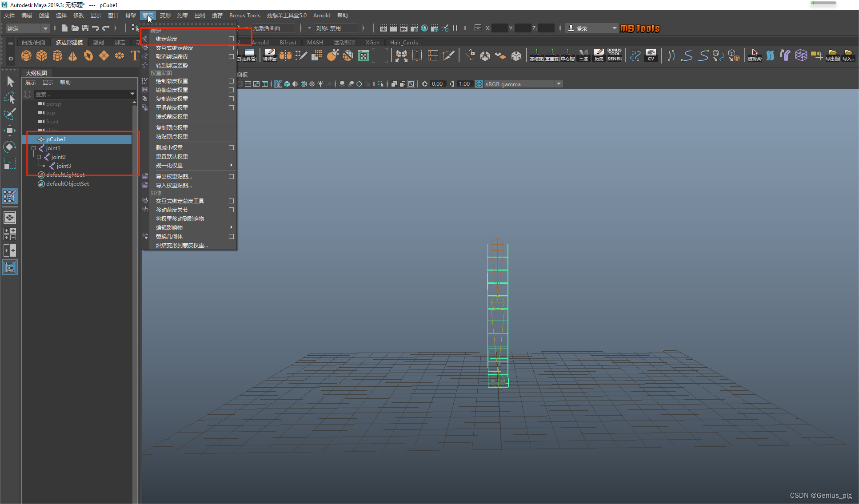Viewport: 859px width, 504px height.
Task: Open the menu set dropdown
Action: tap(28, 28)
